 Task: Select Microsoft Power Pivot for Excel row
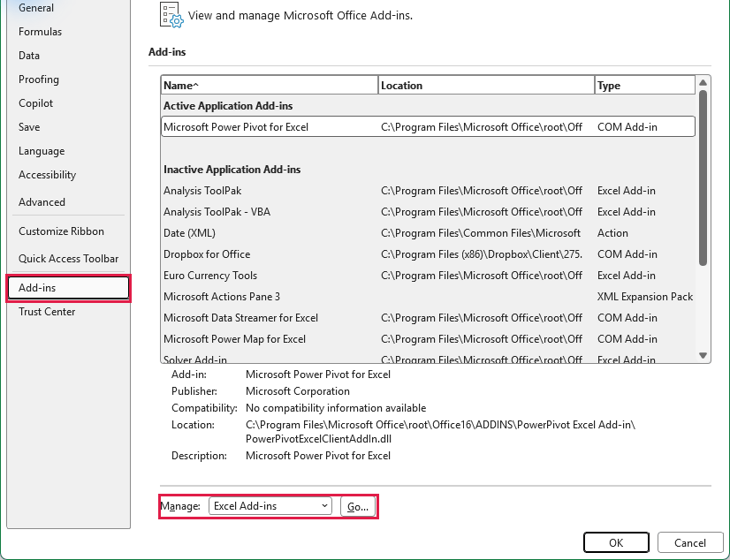[x=428, y=127]
